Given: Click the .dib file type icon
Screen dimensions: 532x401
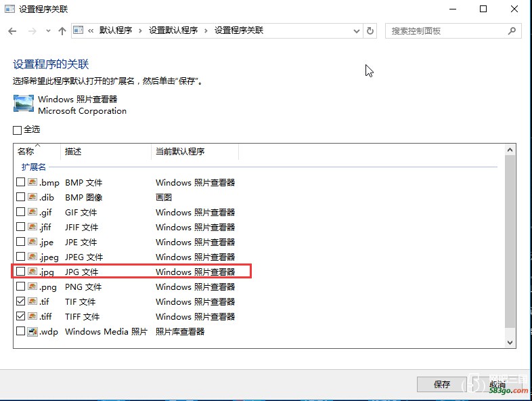Looking at the screenshot, I should pyautogui.click(x=32, y=197).
